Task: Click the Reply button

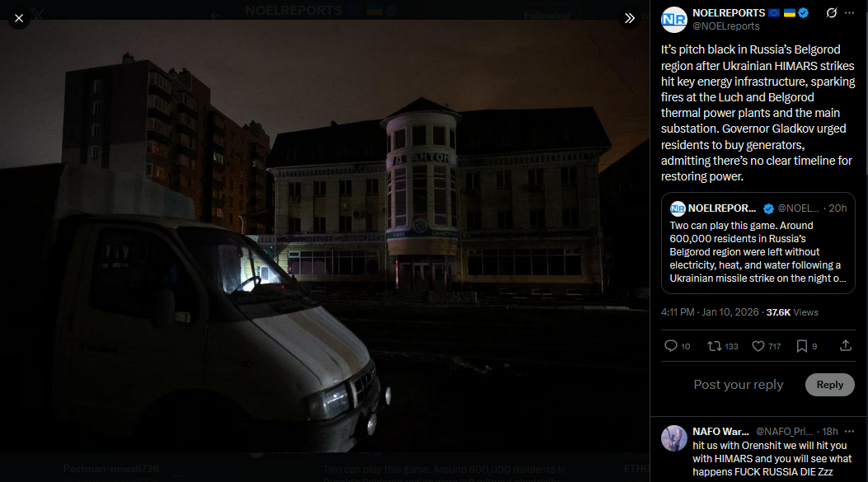Action: click(829, 385)
